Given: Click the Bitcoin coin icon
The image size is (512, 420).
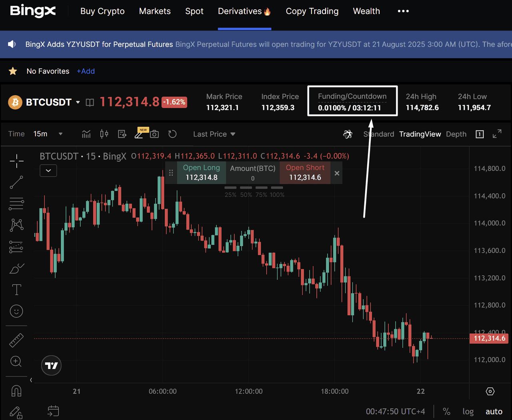Looking at the screenshot, I should pos(15,102).
